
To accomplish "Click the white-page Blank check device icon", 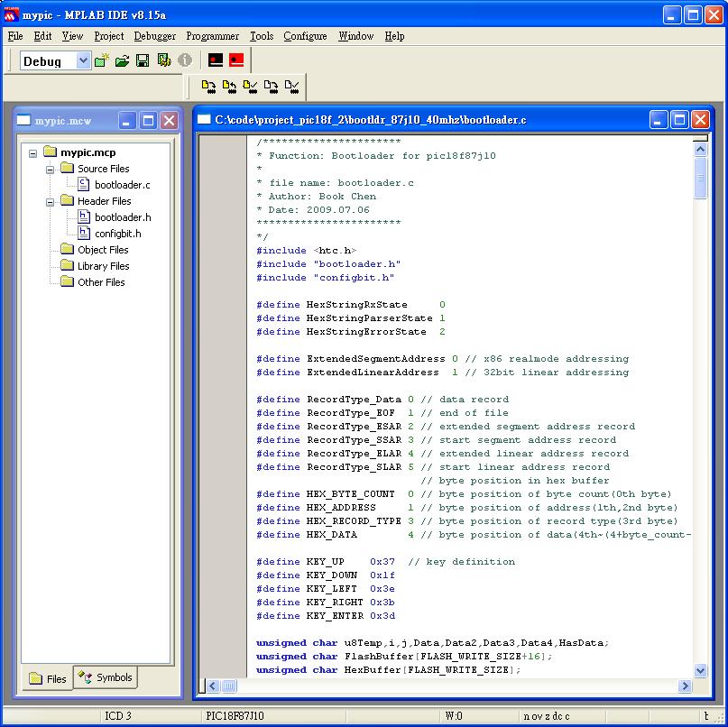I will click(x=292, y=87).
